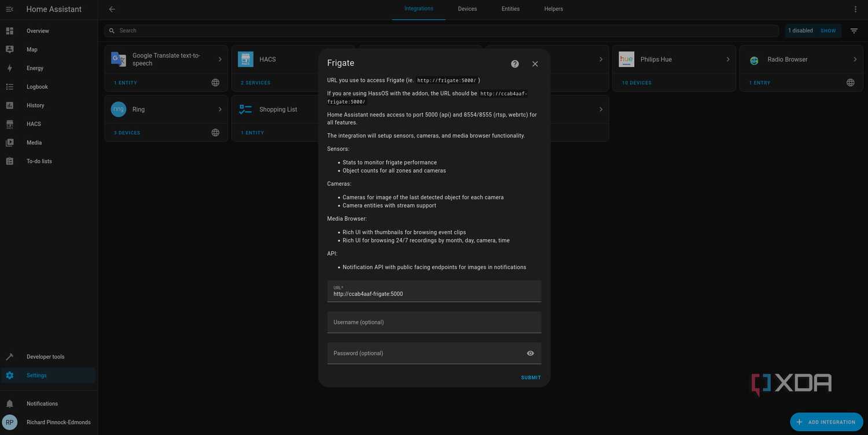Click the Google Translate integration logo
The width and height of the screenshot is (868, 435).
(x=119, y=59)
